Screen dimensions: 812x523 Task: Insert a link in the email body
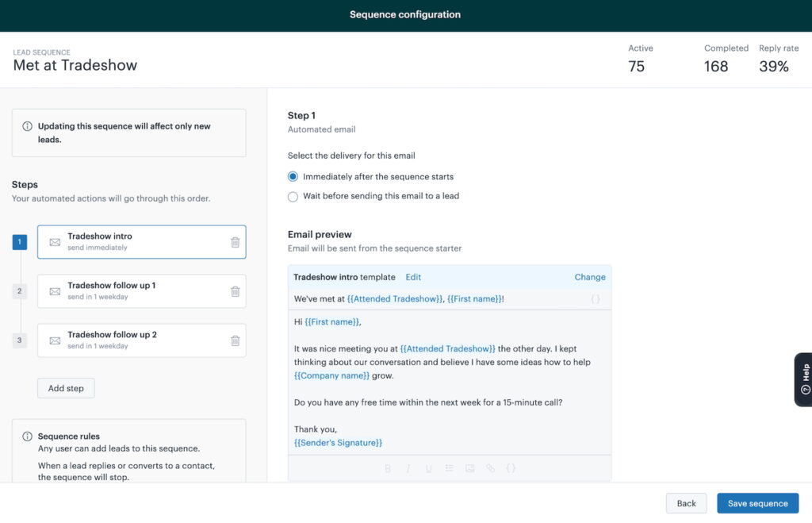(x=490, y=468)
